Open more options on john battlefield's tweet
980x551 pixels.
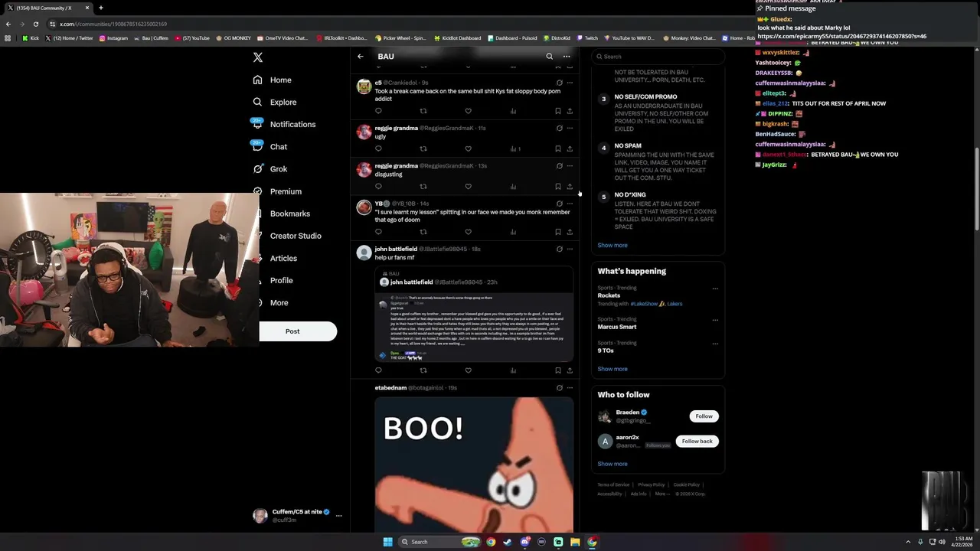click(570, 249)
